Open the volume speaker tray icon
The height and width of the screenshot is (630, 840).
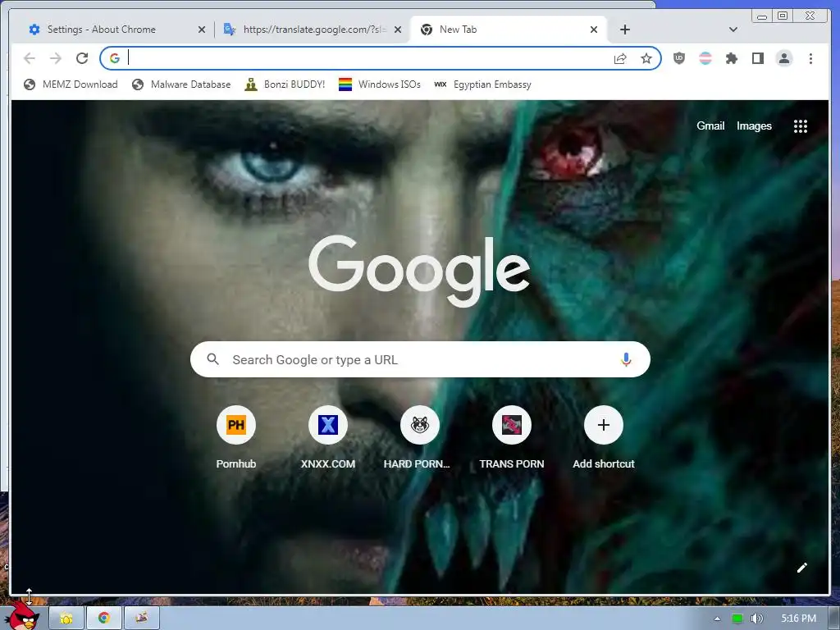(756, 619)
